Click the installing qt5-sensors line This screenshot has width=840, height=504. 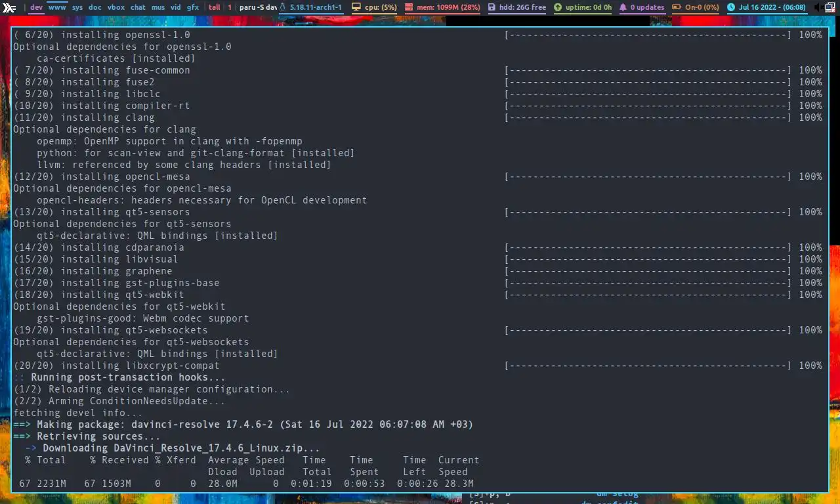pos(102,212)
